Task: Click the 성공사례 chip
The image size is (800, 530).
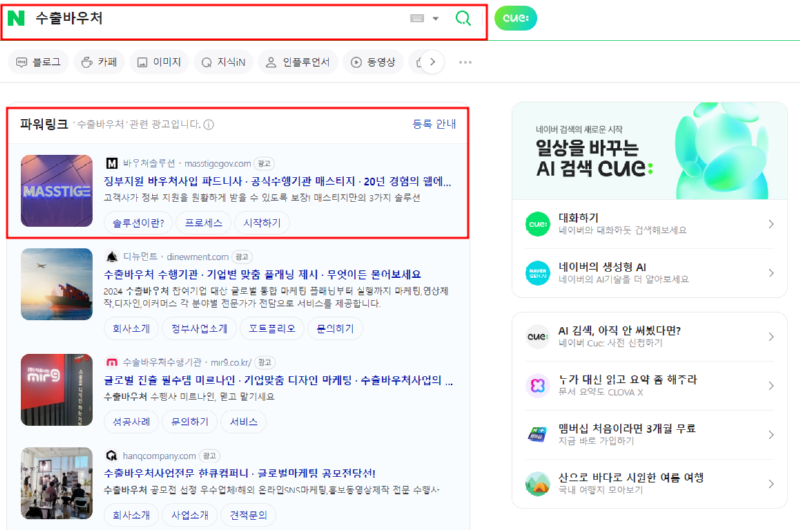Action: click(131, 422)
